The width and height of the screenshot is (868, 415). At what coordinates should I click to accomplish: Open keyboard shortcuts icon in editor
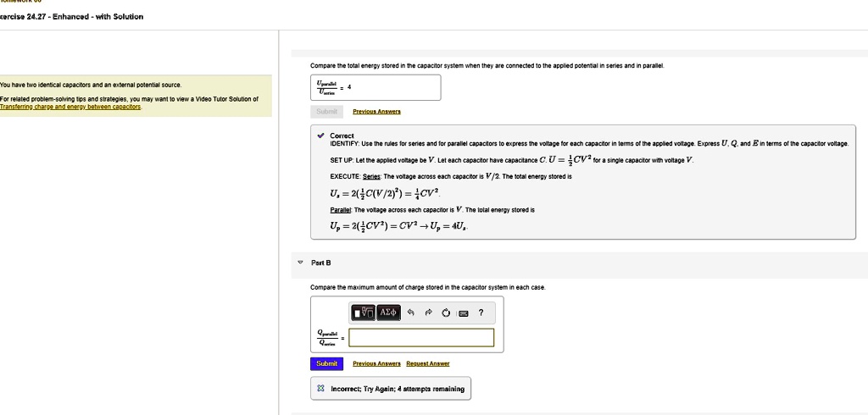[x=464, y=313]
